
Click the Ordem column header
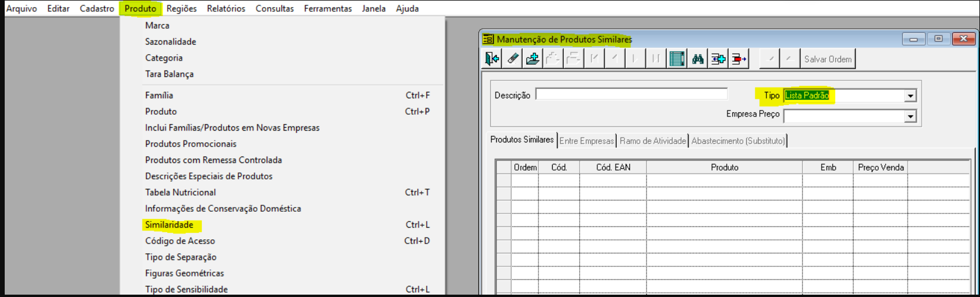(525, 168)
